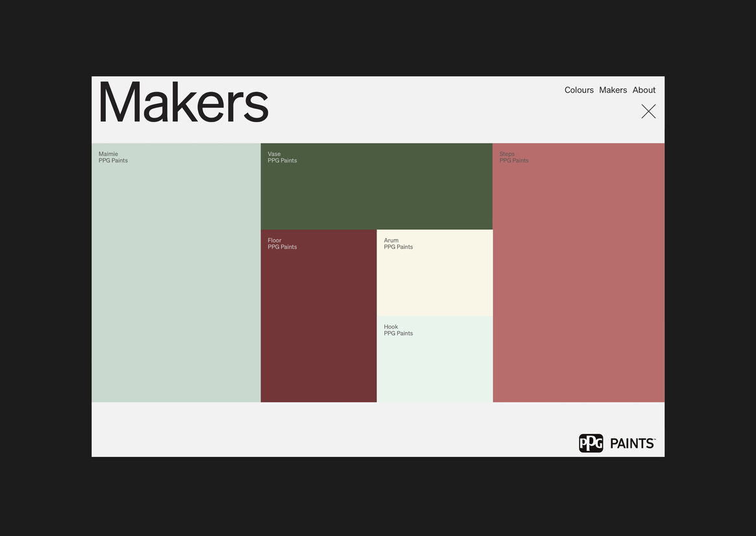Screen dimensions: 756x536
Task: Click the Hook name label
Action: 391,327
